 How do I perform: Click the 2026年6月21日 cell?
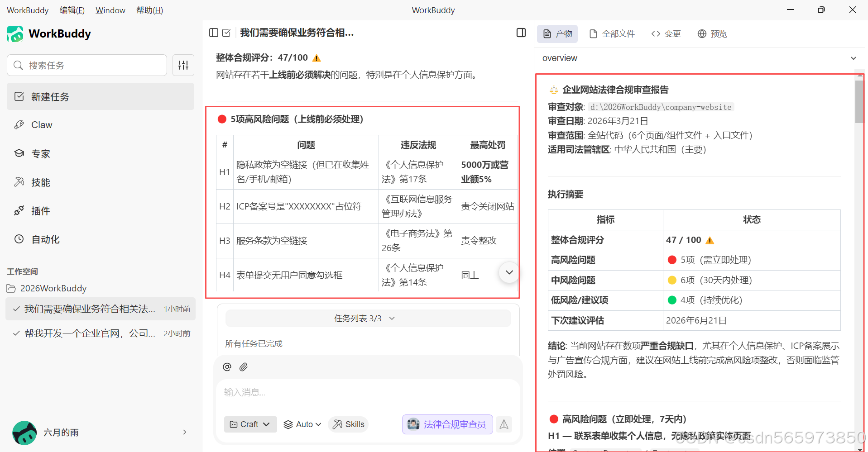[752, 320]
